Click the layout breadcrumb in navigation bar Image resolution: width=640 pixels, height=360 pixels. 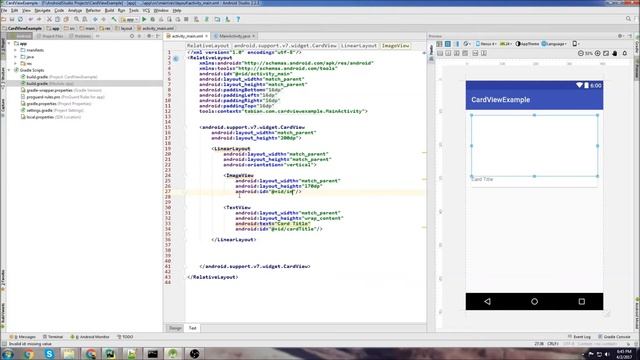[x=124, y=29]
